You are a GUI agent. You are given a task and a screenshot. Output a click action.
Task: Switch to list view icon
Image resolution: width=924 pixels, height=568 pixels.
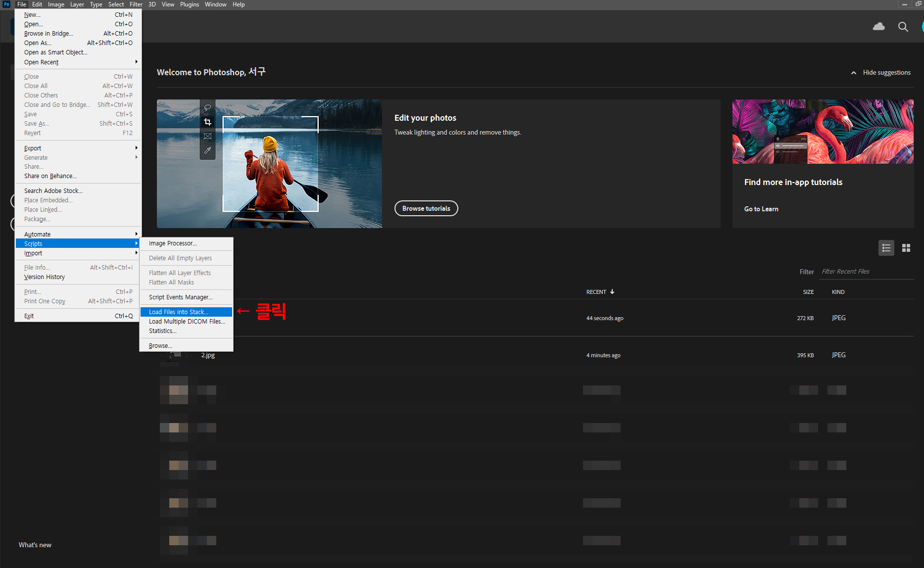tap(886, 248)
